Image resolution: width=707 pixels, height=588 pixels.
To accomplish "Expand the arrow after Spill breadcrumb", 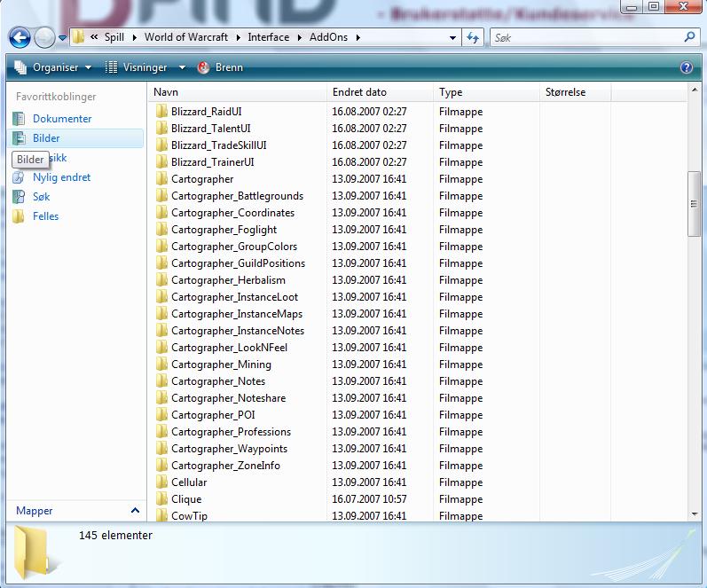I will [134, 38].
